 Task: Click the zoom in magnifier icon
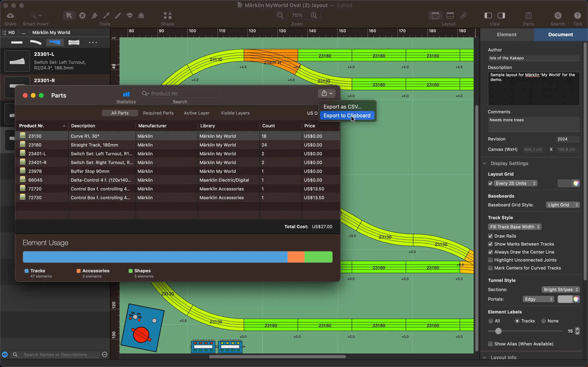pos(314,15)
